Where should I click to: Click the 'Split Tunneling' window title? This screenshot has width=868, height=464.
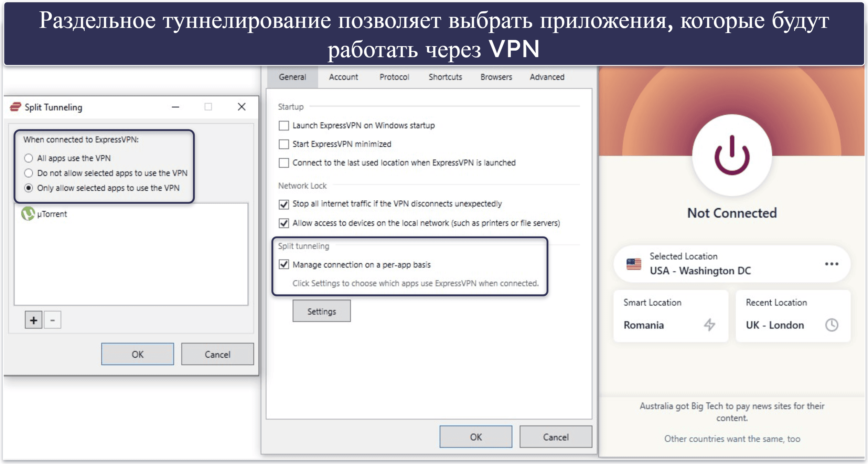[53, 107]
